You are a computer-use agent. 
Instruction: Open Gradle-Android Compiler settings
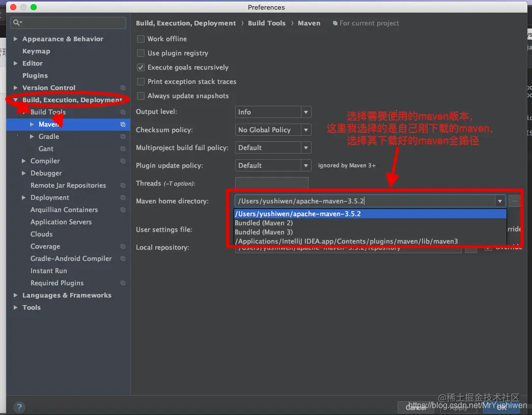71,259
